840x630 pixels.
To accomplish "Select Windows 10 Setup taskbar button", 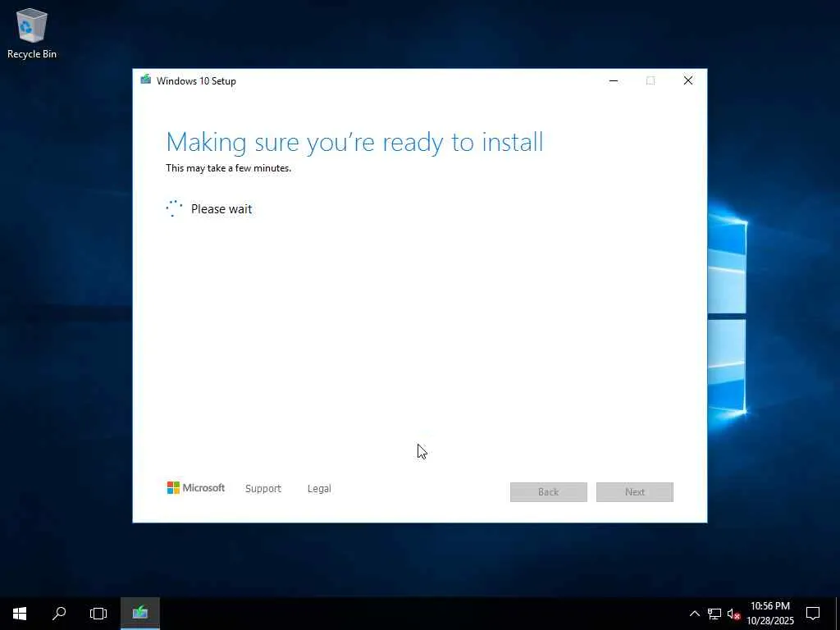I will point(139,614).
